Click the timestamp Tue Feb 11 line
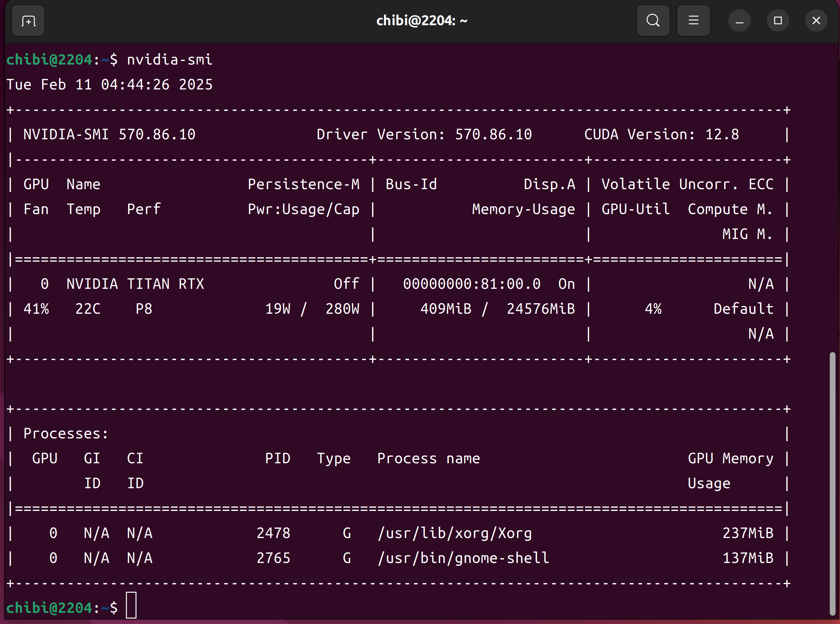Screen dimensions: 840x624 point(110,85)
